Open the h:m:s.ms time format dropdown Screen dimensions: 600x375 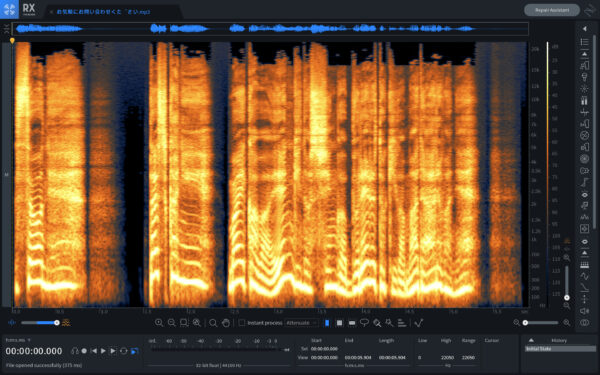click(18, 340)
